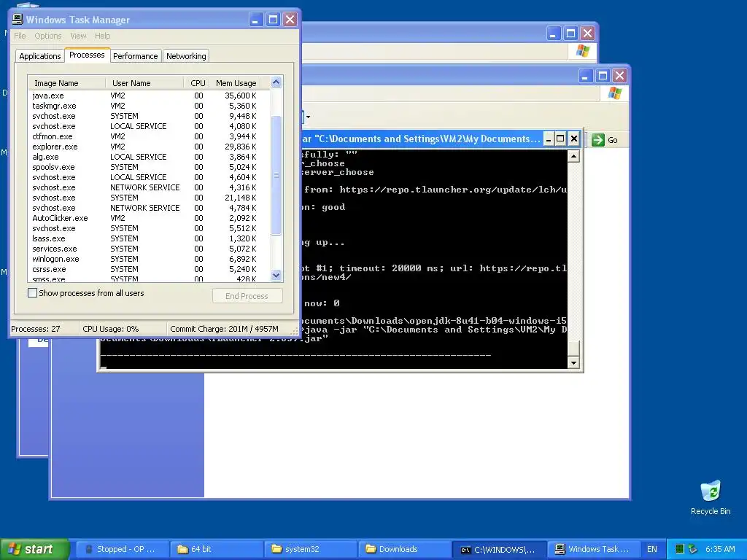Click the End Process button
The width and height of the screenshot is (747, 560).
click(247, 296)
